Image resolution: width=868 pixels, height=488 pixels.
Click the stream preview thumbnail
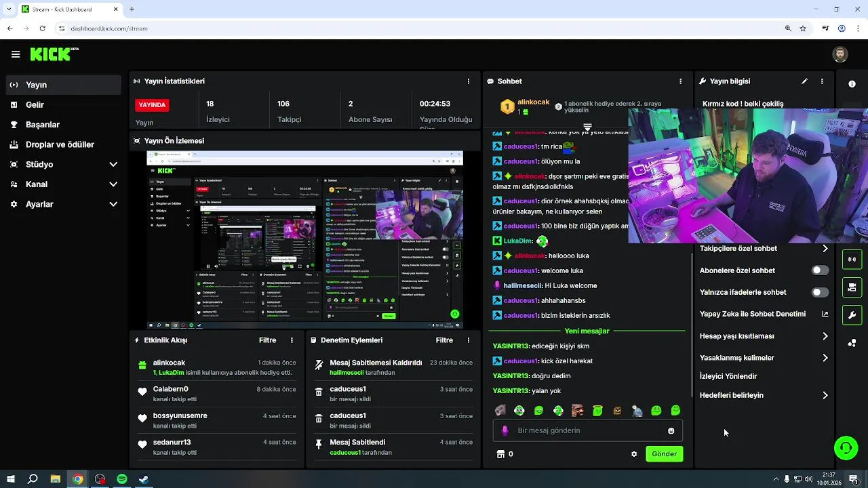305,240
